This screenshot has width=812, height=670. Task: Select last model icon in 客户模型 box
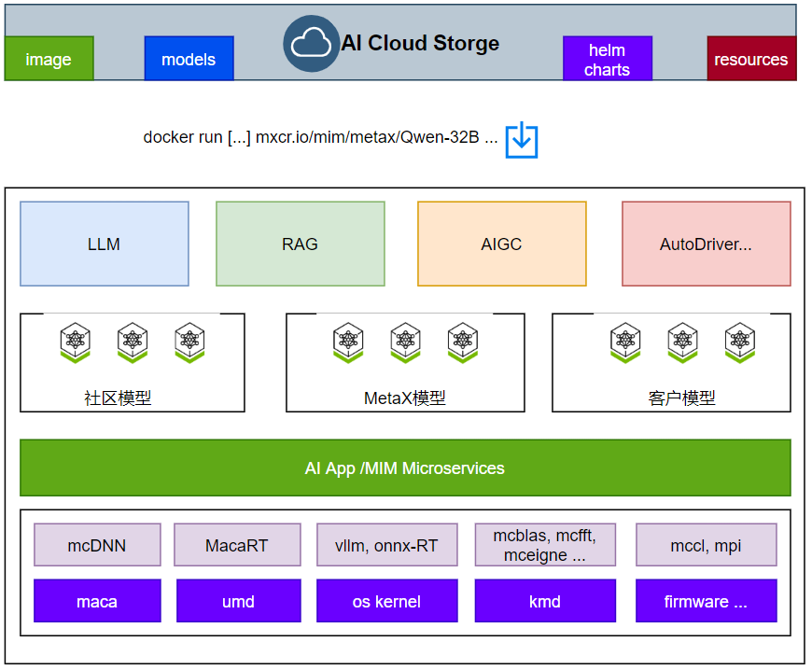(740, 342)
